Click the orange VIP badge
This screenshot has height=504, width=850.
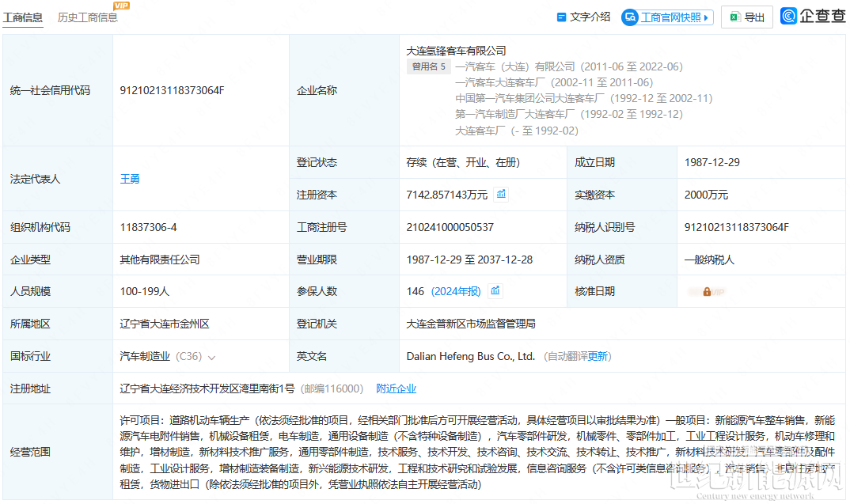pyautogui.click(x=121, y=6)
